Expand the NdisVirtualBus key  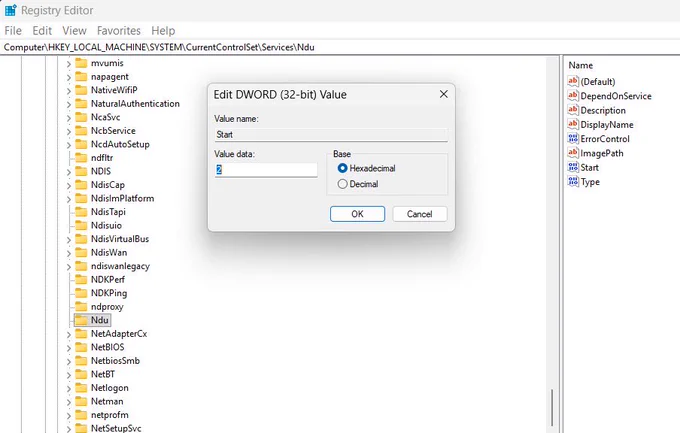tap(69, 239)
